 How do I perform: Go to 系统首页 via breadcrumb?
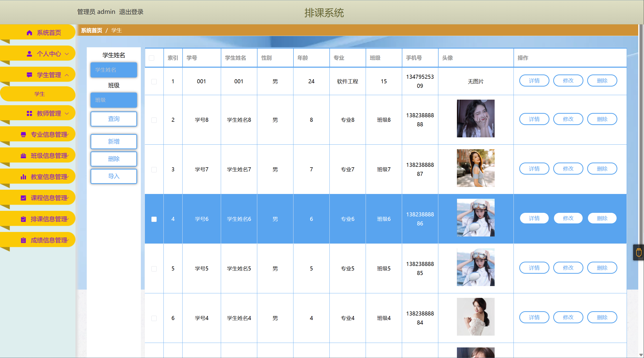pyautogui.click(x=92, y=30)
